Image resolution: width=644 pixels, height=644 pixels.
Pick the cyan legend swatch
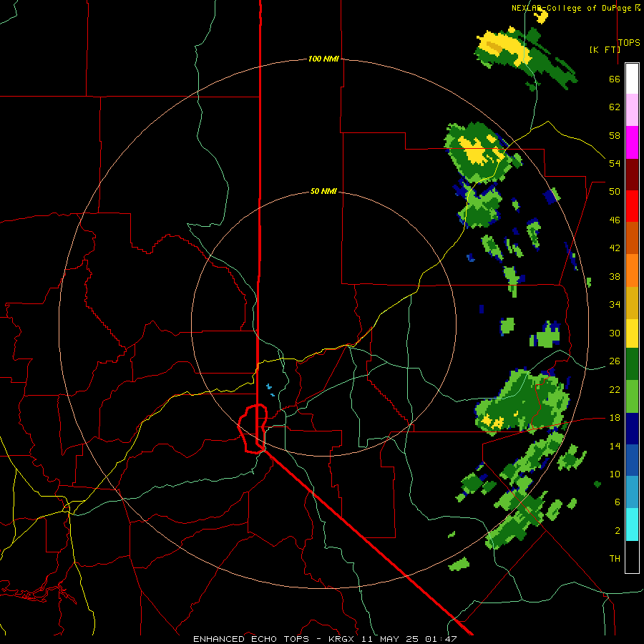632,525
